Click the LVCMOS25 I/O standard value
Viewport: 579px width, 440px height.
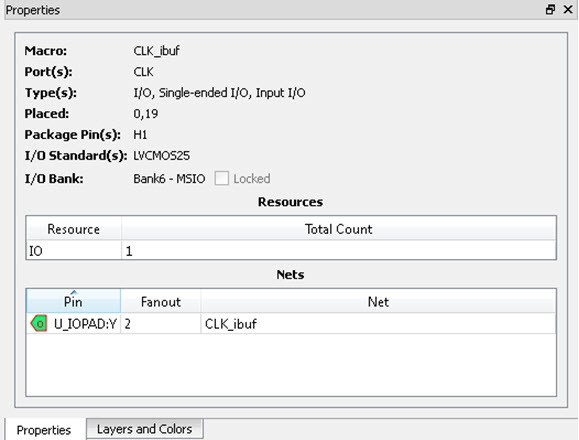(161, 155)
